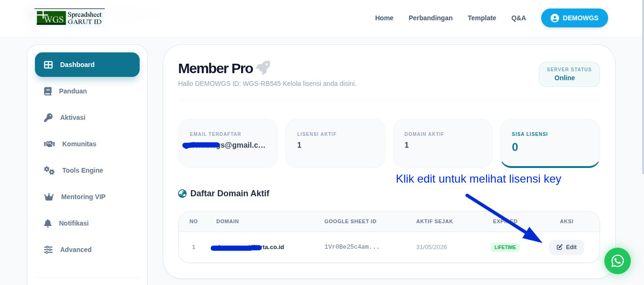Open Mentoring VIP sidebar item
The width and height of the screenshot is (644, 285).
click(x=87, y=197)
